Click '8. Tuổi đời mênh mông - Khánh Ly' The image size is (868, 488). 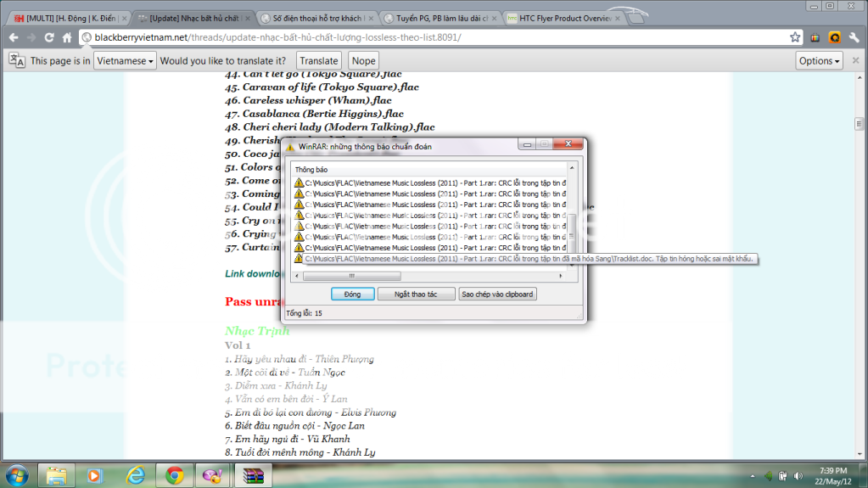pyautogui.click(x=300, y=452)
